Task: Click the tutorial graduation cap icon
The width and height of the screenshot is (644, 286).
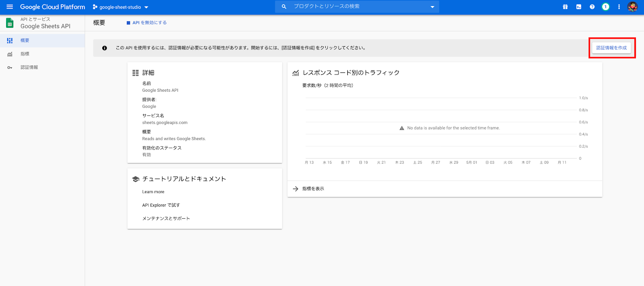Action: pos(136,179)
